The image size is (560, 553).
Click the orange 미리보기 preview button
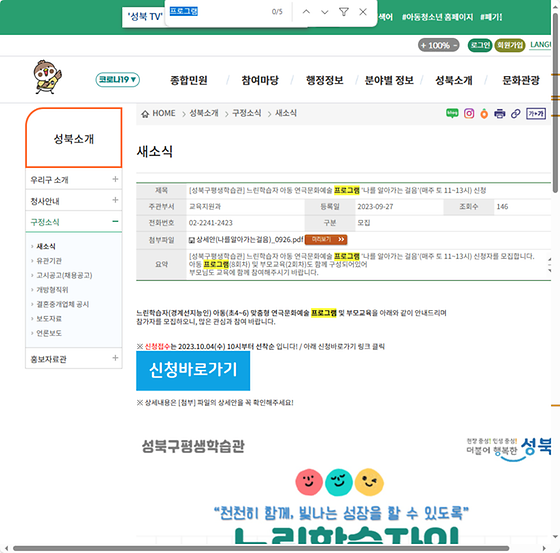(x=326, y=239)
